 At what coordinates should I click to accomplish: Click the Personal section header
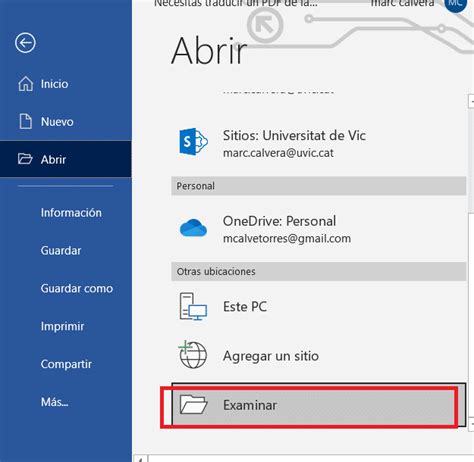point(318,186)
